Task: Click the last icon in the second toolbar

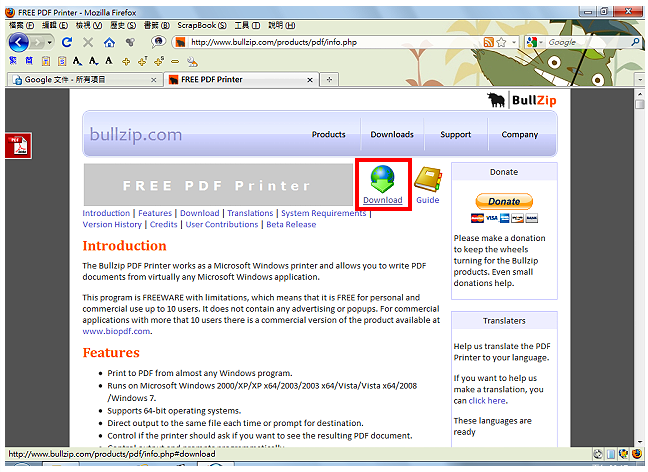Action: [x=192, y=62]
